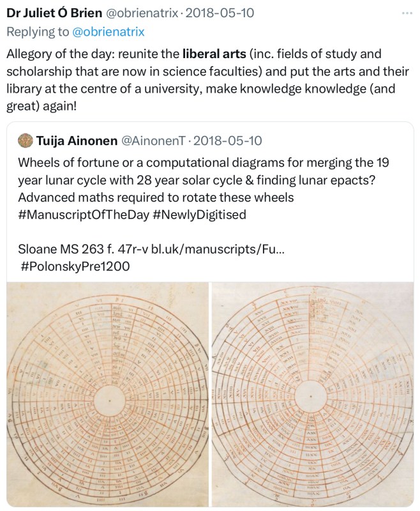Follow the #NewlyDigitised hashtag

pyautogui.click(x=200, y=215)
